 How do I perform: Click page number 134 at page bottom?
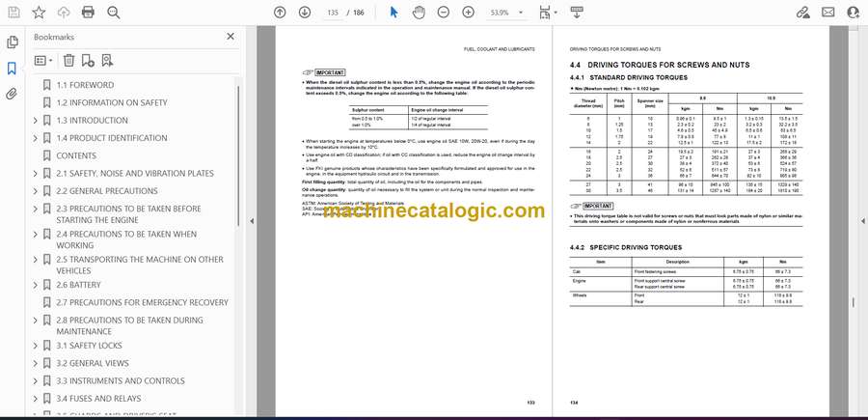pyautogui.click(x=574, y=403)
